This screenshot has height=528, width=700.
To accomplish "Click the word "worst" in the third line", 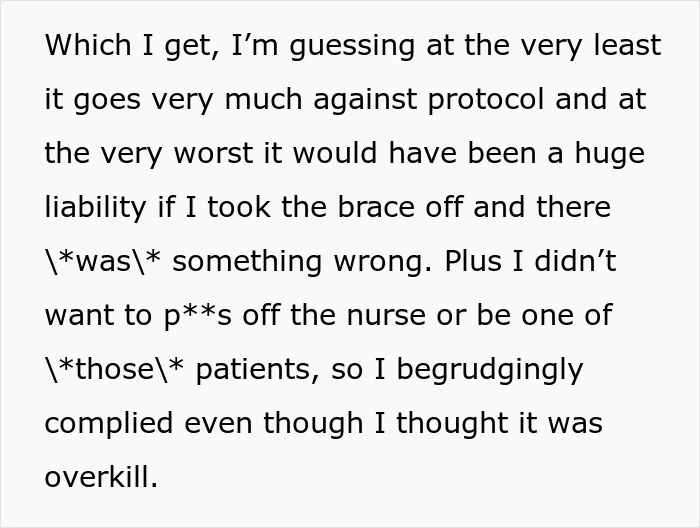I will click(213, 153).
